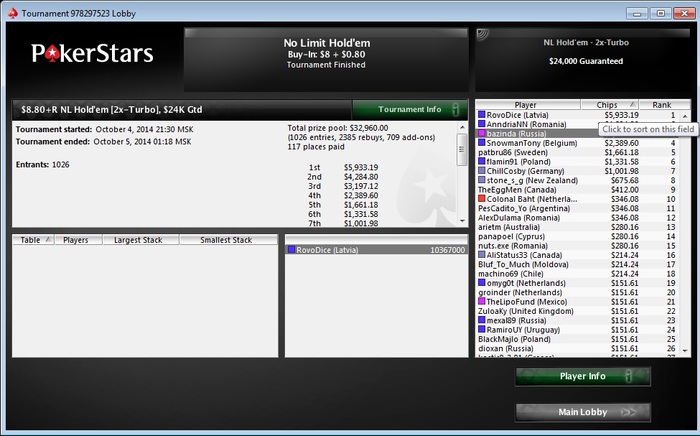
Task: Click the info icon on Player Info button
Action: pos(629,376)
